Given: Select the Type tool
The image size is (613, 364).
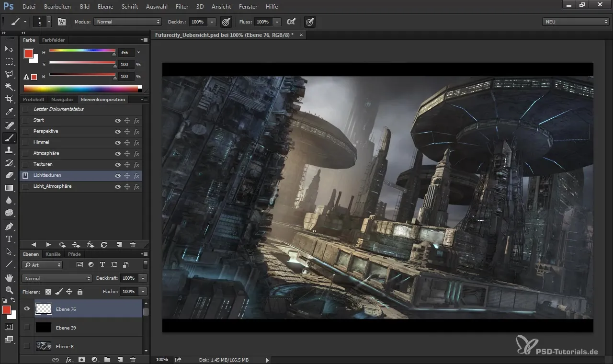Looking at the screenshot, I should point(9,239).
